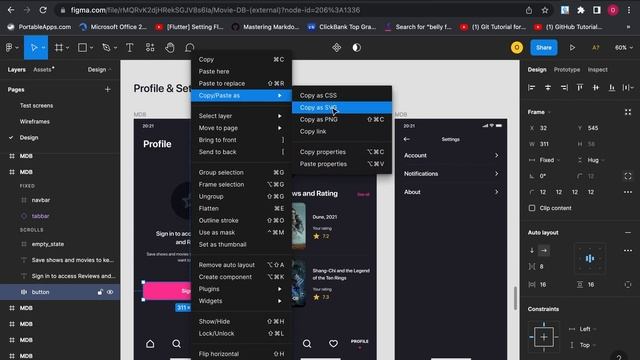The height and width of the screenshot is (360, 640).
Task: Open auto layout advanced options dots
Action: point(628,251)
